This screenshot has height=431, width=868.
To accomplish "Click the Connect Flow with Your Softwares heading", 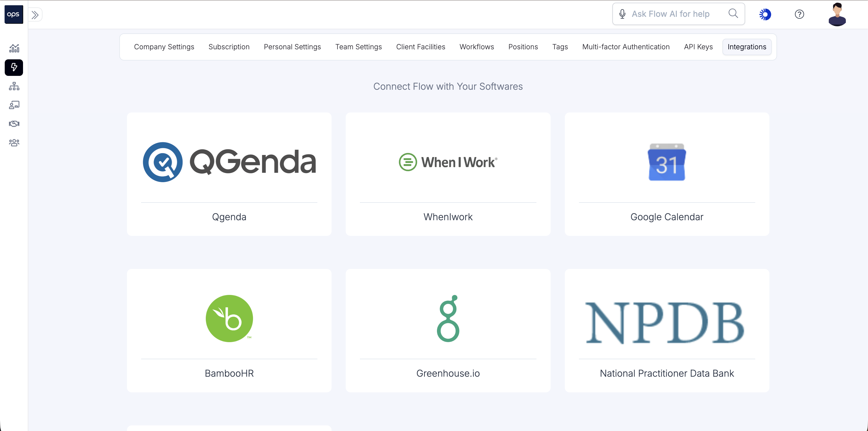I will point(448,86).
